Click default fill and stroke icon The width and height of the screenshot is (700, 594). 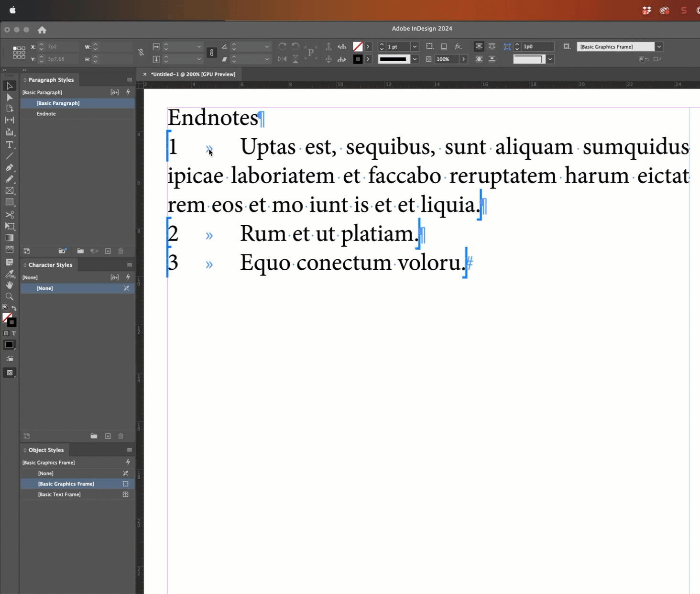pos(5,308)
